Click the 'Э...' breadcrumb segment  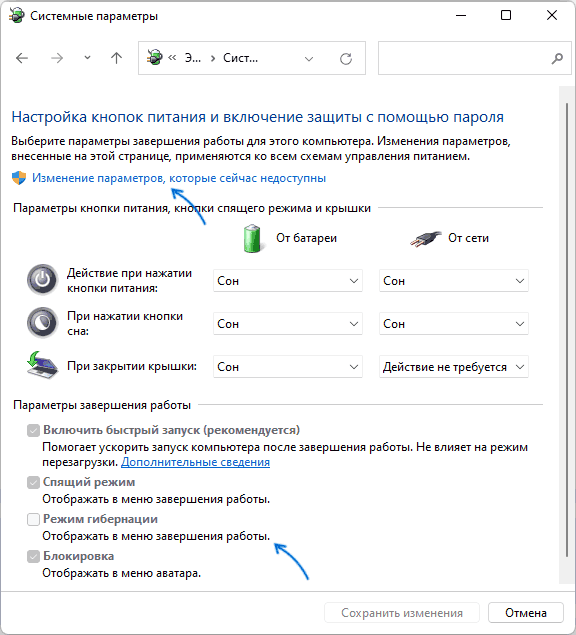[193, 58]
